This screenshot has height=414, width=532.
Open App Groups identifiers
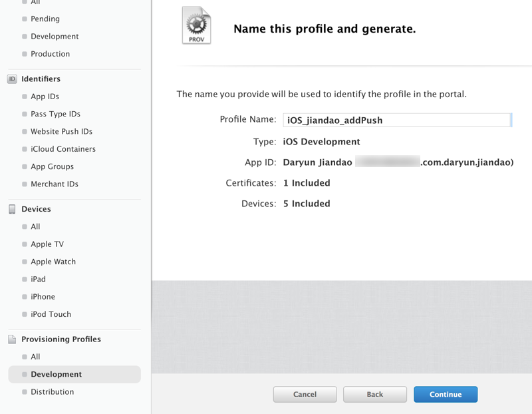click(52, 166)
